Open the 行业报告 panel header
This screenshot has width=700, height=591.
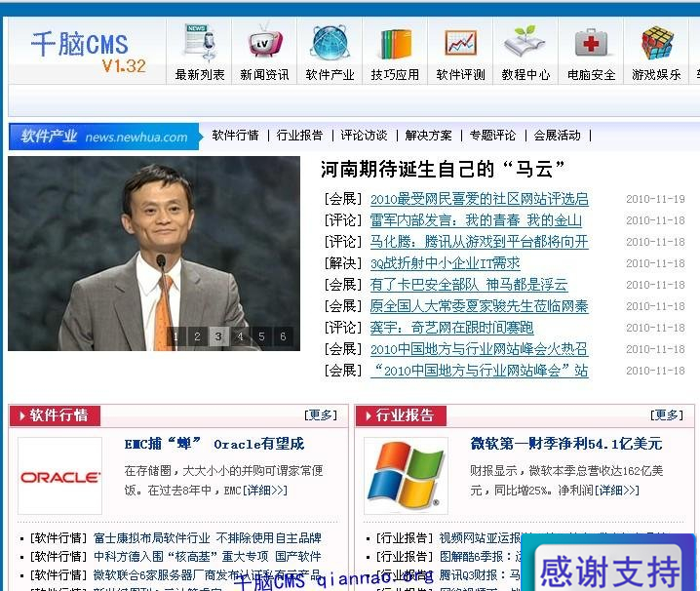click(x=401, y=415)
